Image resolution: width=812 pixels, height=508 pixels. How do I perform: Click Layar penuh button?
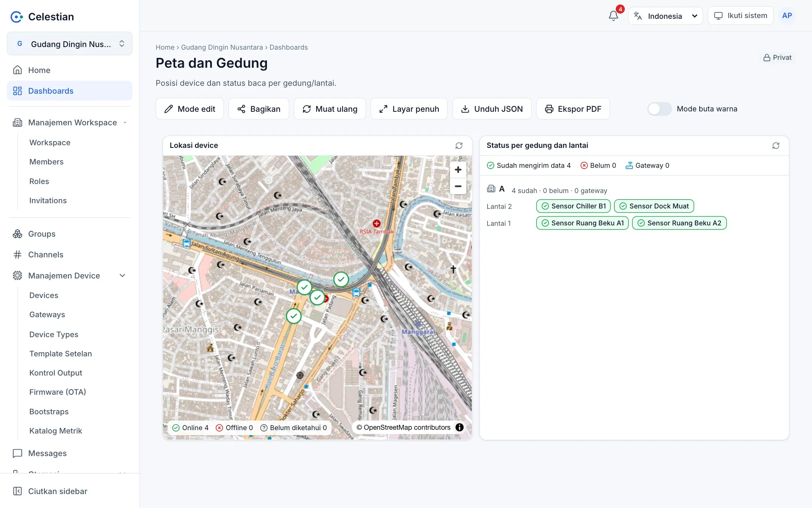pos(409,109)
